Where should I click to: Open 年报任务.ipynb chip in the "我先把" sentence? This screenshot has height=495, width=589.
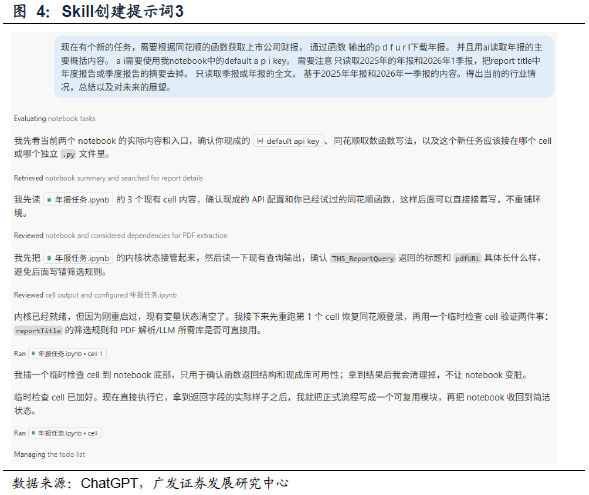click(78, 258)
